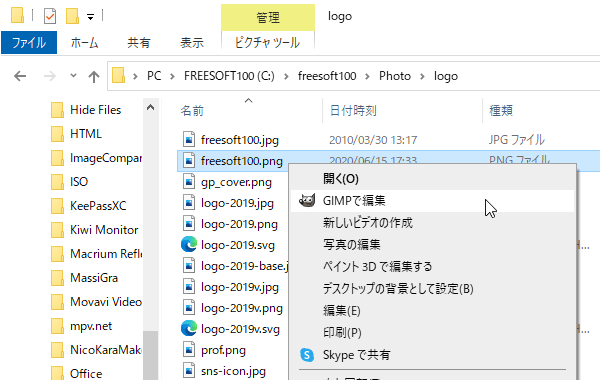Screen dimensions: 600x380
Task: Open the ピクチャ ツール tab
Action: [267, 42]
